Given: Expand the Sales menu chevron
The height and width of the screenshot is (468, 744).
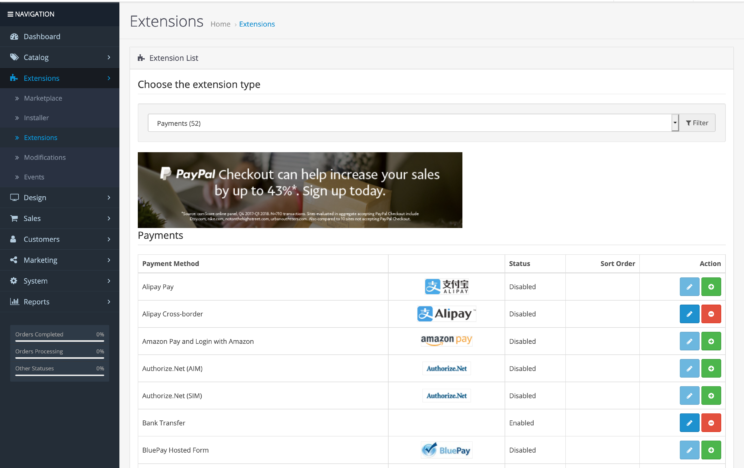Looking at the screenshot, I should pos(109,218).
